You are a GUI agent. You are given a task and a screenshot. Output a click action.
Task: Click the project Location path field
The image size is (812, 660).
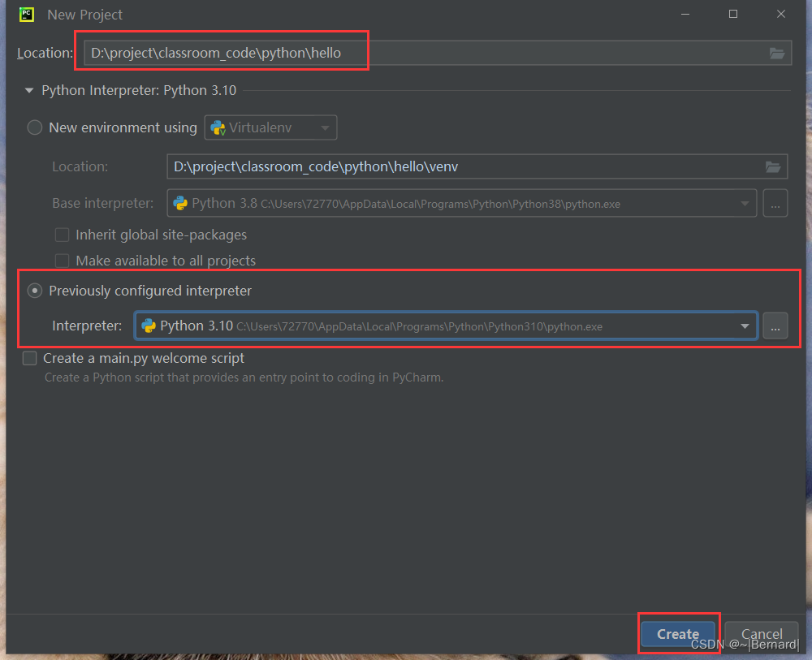click(x=438, y=53)
